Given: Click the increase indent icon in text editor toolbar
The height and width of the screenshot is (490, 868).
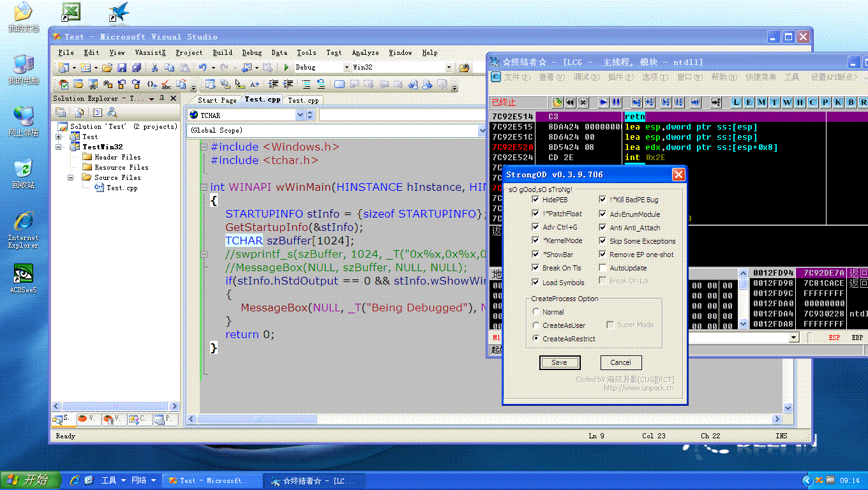Looking at the screenshot, I should point(288,84).
